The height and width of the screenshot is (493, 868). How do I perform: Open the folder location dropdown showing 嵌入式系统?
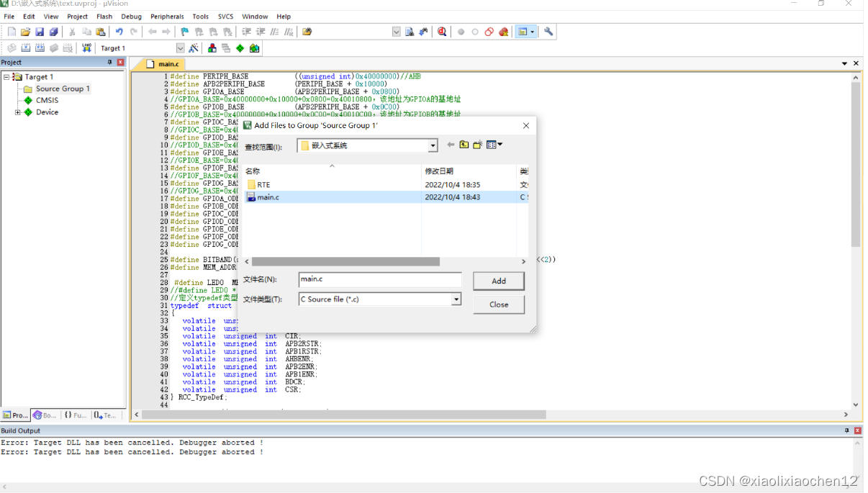(x=433, y=145)
